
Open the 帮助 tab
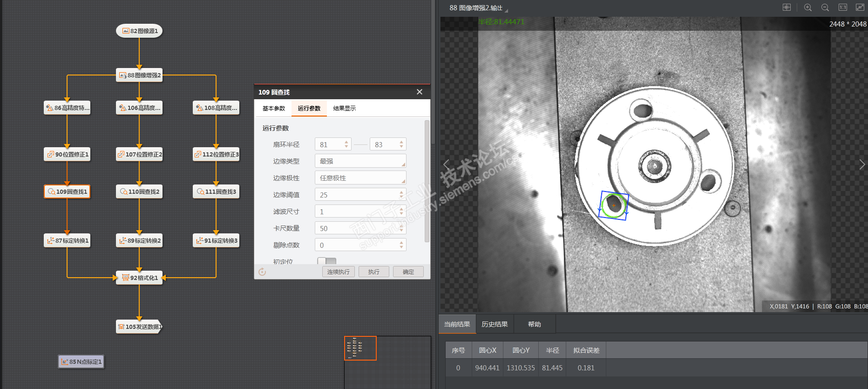(x=535, y=324)
